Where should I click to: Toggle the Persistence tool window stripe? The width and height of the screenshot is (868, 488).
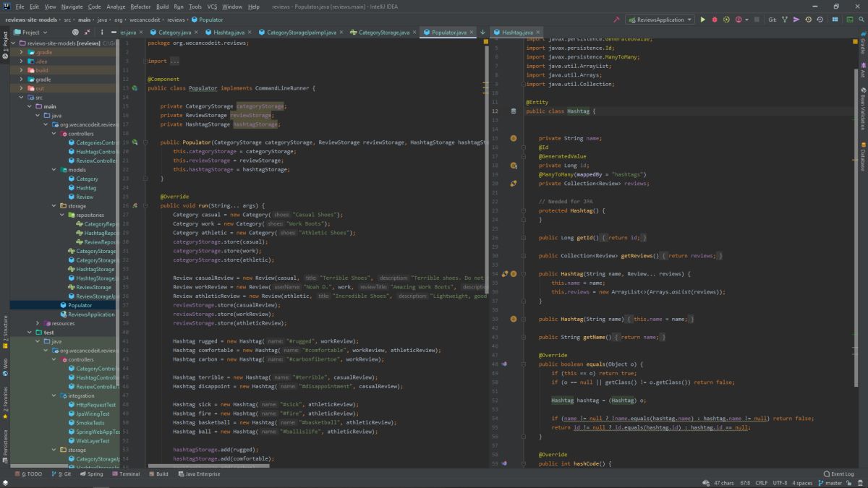click(4, 448)
